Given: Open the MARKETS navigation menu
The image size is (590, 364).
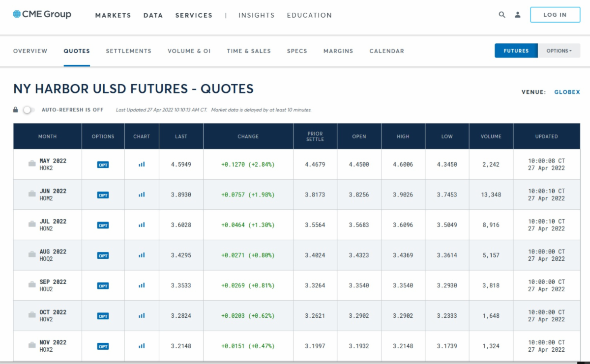Looking at the screenshot, I should click(x=113, y=15).
